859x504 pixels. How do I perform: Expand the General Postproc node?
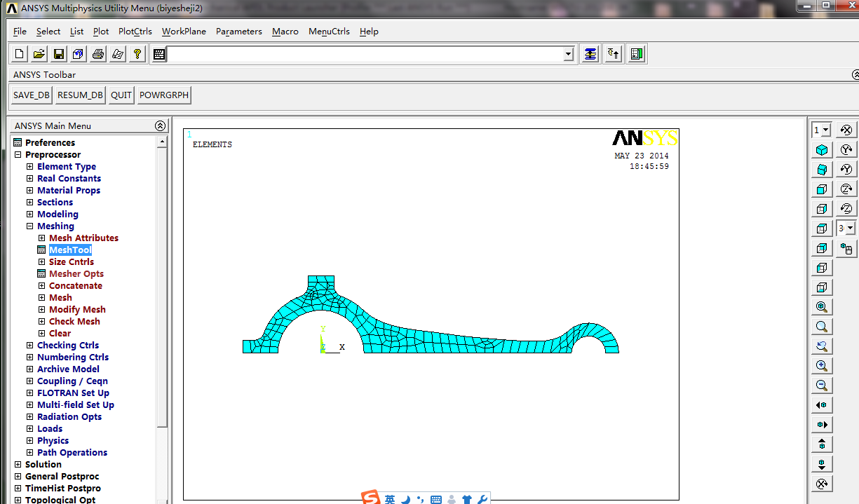[x=18, y=477]
